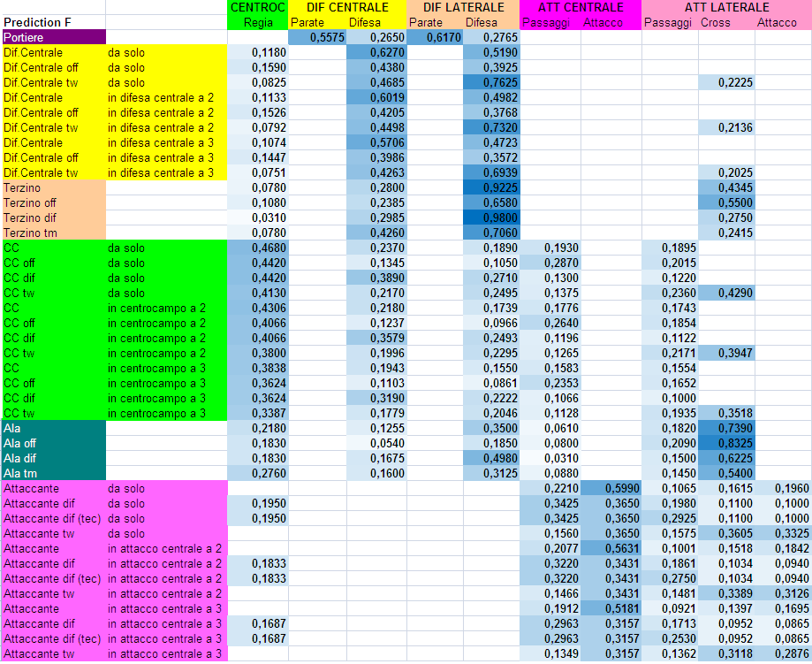Select Attaccante da solo Attacco value 0,5990
Viewport: 812px width, 664px height.
pyautogui.click(x=611, y=488)
